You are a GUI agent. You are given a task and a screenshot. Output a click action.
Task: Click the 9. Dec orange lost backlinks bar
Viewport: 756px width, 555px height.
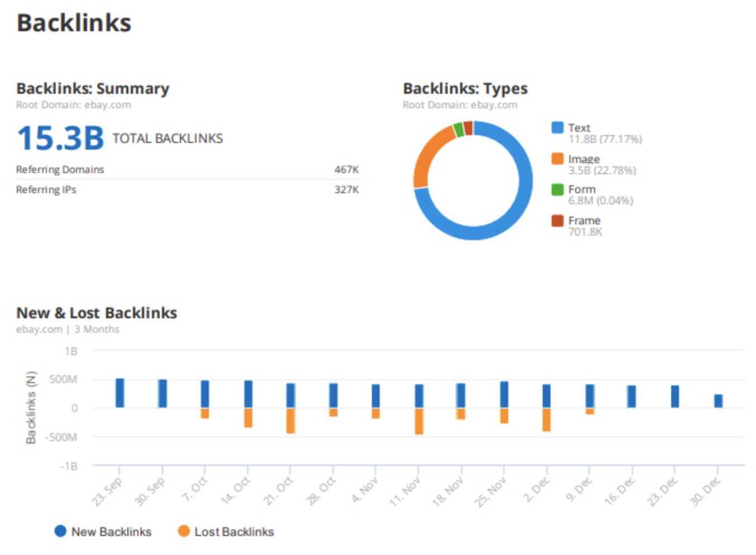[x=590, y=412]
